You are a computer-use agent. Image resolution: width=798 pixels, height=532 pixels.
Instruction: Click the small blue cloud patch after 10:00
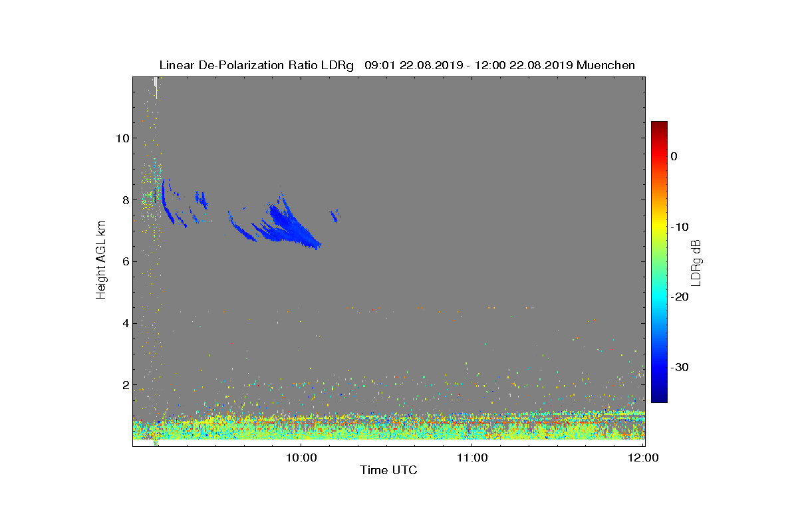point(334,215)
